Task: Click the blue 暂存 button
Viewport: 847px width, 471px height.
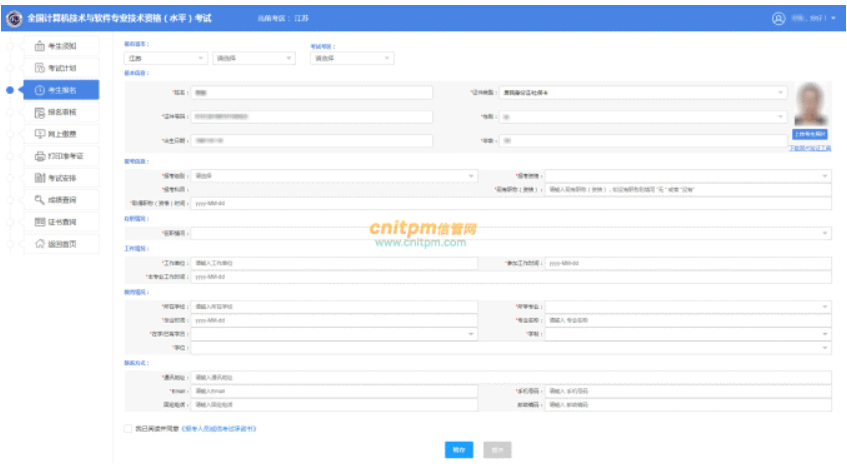Action: click(x=458, y=450)
